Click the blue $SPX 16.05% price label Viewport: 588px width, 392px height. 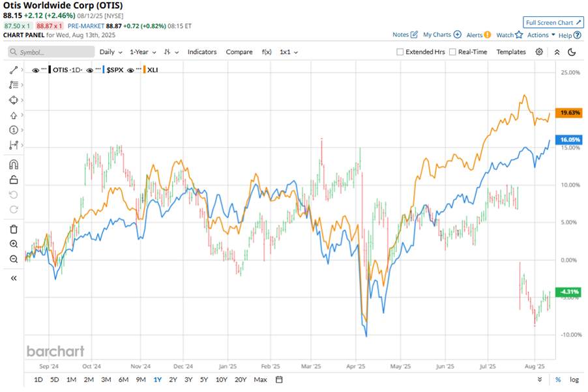click(569, 140)
